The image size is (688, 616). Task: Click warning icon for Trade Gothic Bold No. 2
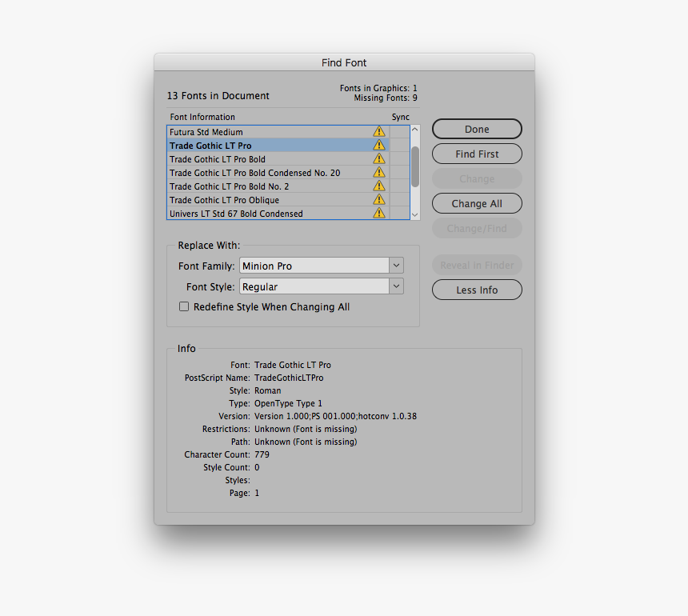[379, 186]
